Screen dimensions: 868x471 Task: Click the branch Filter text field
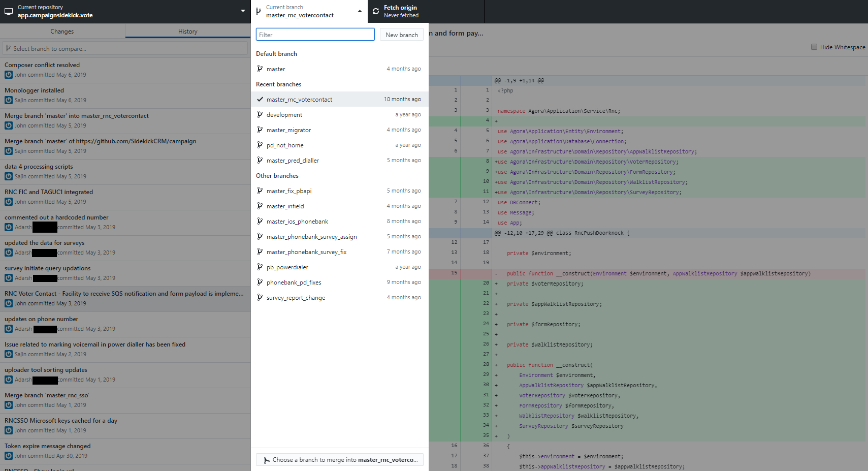pos(315,35)
